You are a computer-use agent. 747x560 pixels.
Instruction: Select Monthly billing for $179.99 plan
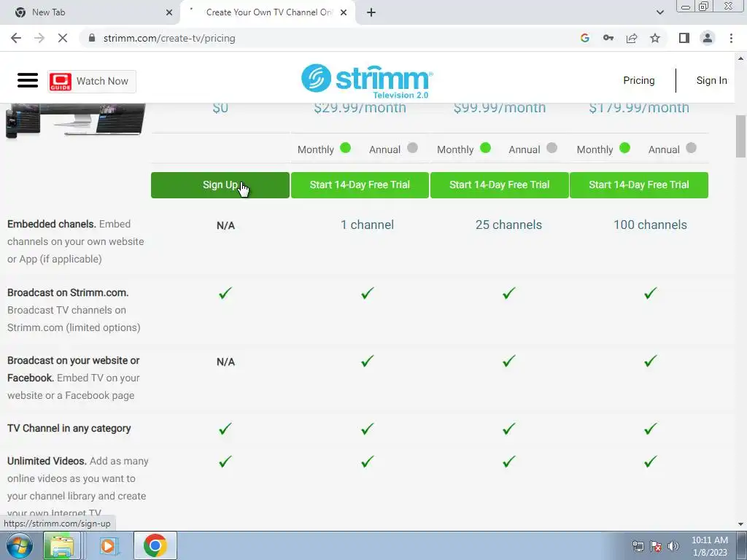point(624,148)
